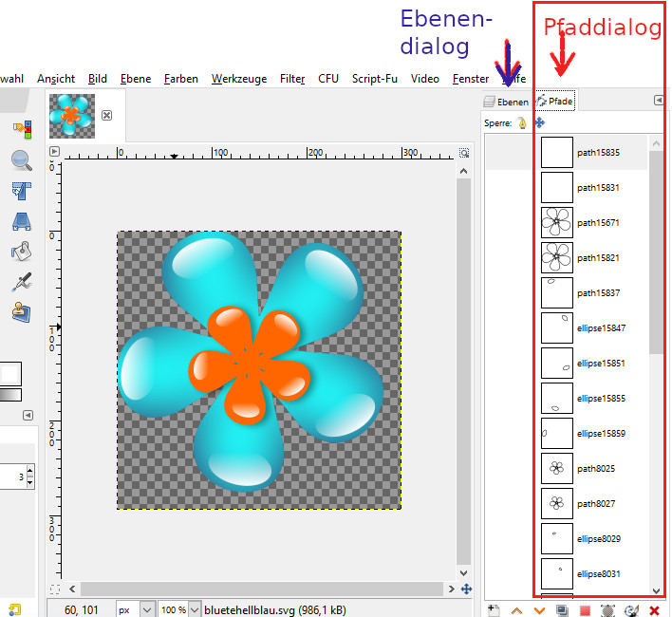Switch to the Ebenen tab
Image resolution: width=672 pixels, height=617 pixels.
[506, 102]
